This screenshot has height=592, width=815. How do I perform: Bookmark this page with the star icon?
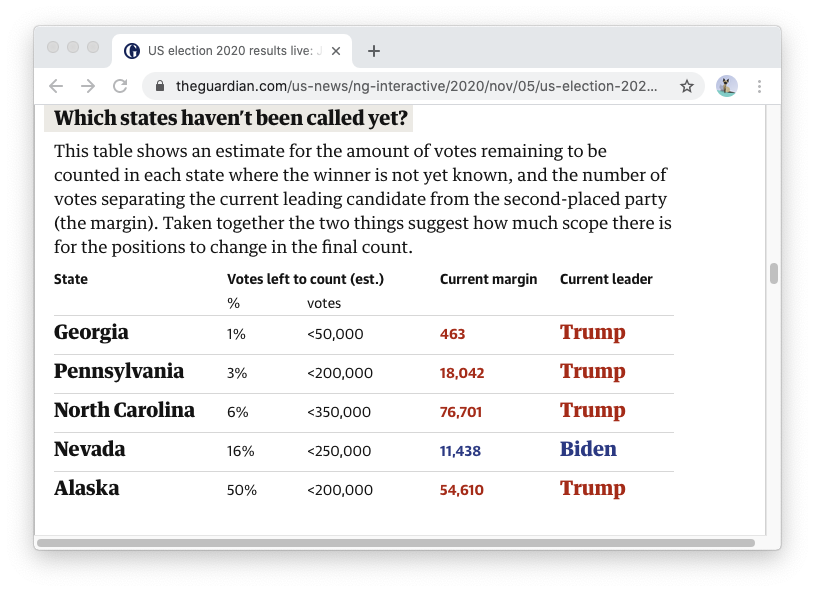[x=687, y=86]
